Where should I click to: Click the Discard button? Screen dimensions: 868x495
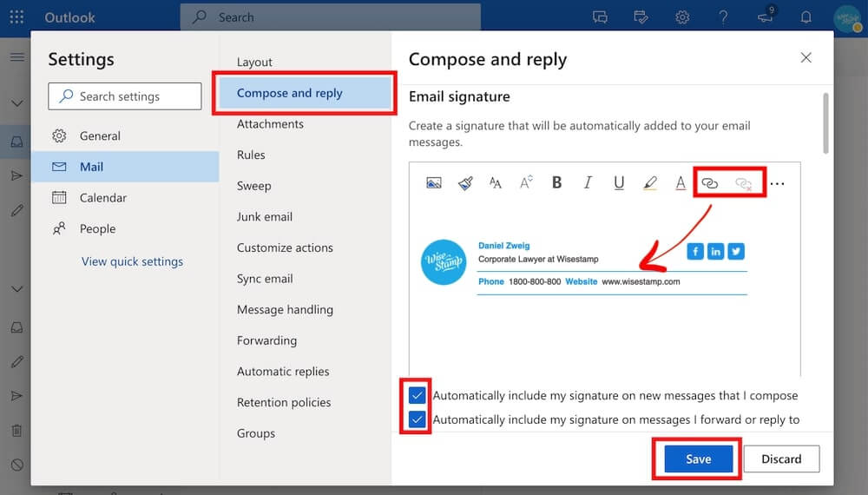click(781, 459)
